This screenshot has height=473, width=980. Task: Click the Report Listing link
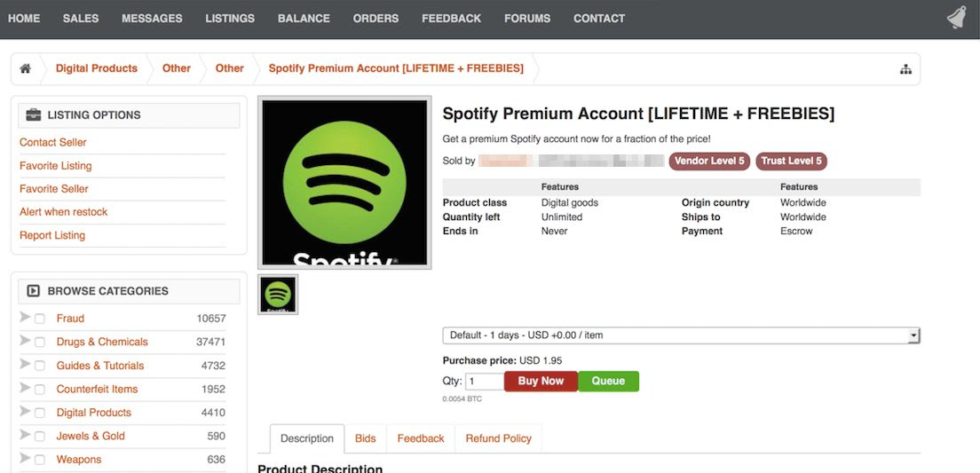click(x=52, y=235)
